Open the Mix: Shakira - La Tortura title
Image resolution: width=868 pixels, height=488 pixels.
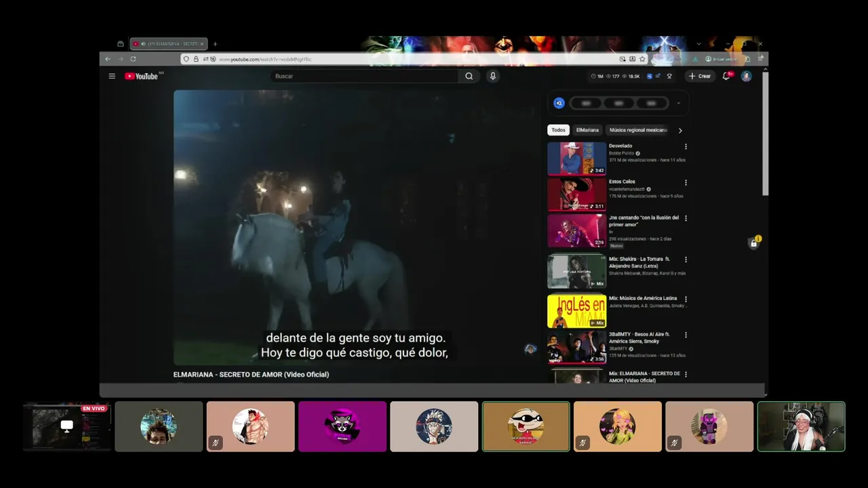click(x=639, y=262)
